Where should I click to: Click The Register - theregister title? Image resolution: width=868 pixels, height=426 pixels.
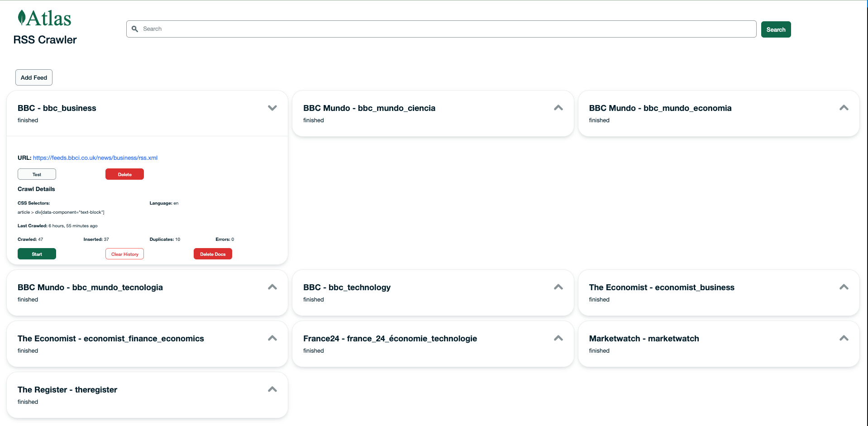point(67,390)
